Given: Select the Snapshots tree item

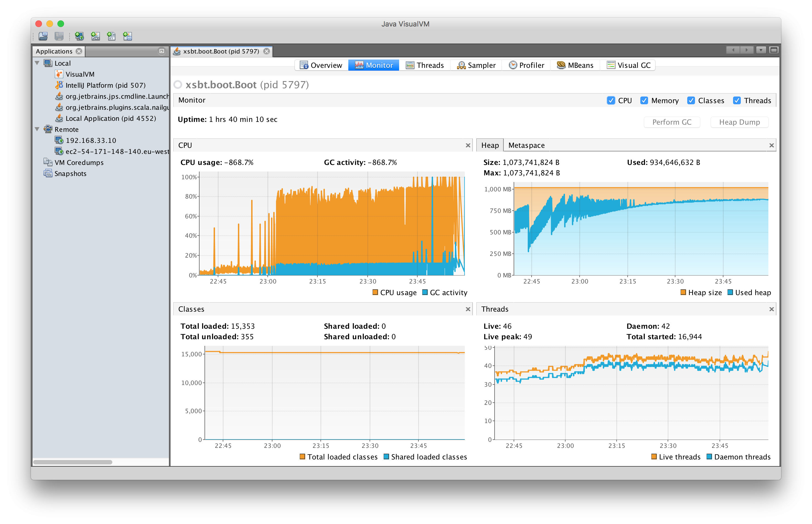Looking at the screenshot, I should point(70,173).
